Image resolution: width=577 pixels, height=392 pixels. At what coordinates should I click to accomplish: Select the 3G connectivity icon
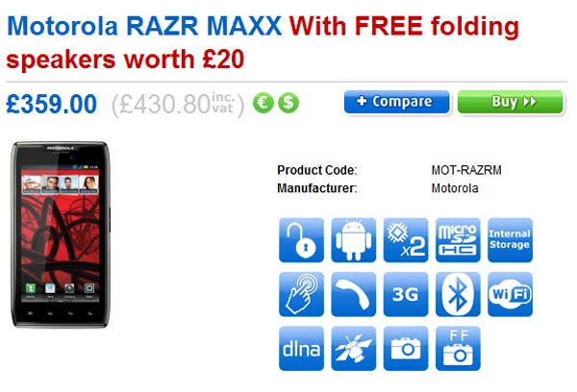point(406,294)
